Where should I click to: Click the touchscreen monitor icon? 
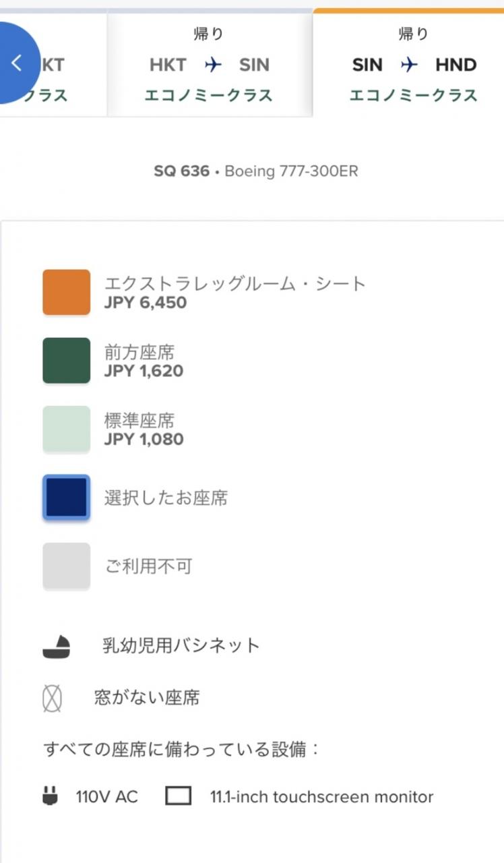click(179, 797)
